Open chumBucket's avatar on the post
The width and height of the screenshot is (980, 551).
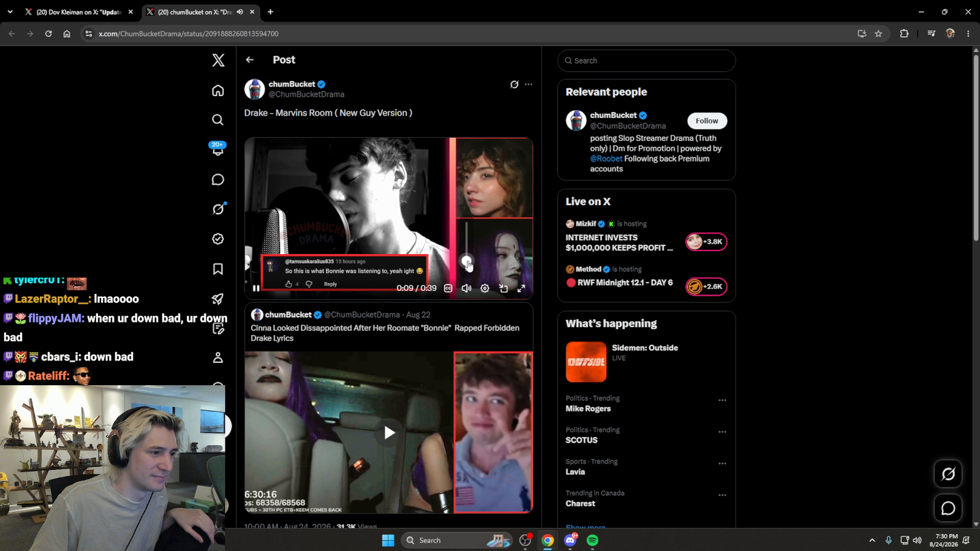coord(255,89)
